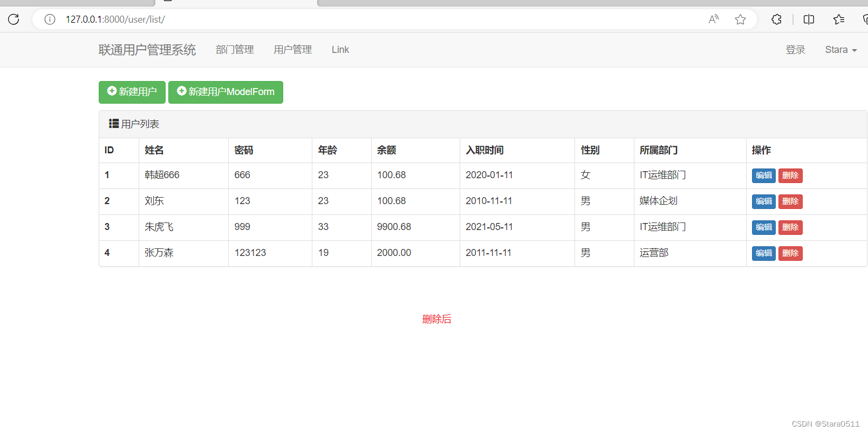Click the 新建用户ModelForm button
Image resolution: width=868 pixels, height=432 pixels.
pyautogui.click(x=225, y=92)
